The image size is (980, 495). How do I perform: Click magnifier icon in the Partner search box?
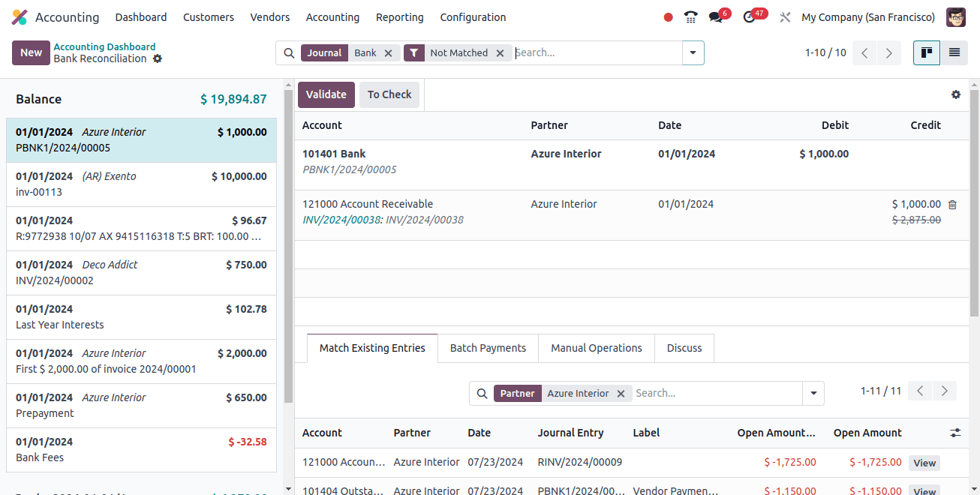482,394
